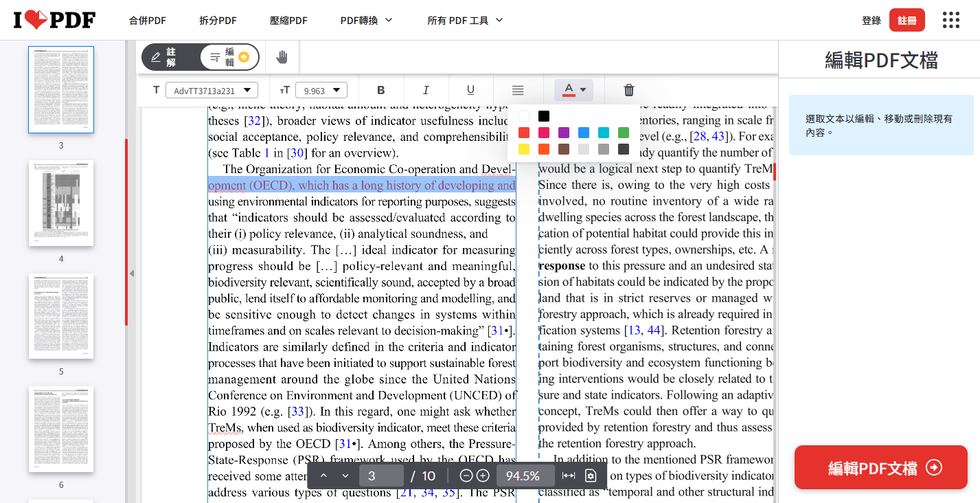Screen dimensions: 980x503
Task: Delete selection with the trash icon
Action: (628, 90)
